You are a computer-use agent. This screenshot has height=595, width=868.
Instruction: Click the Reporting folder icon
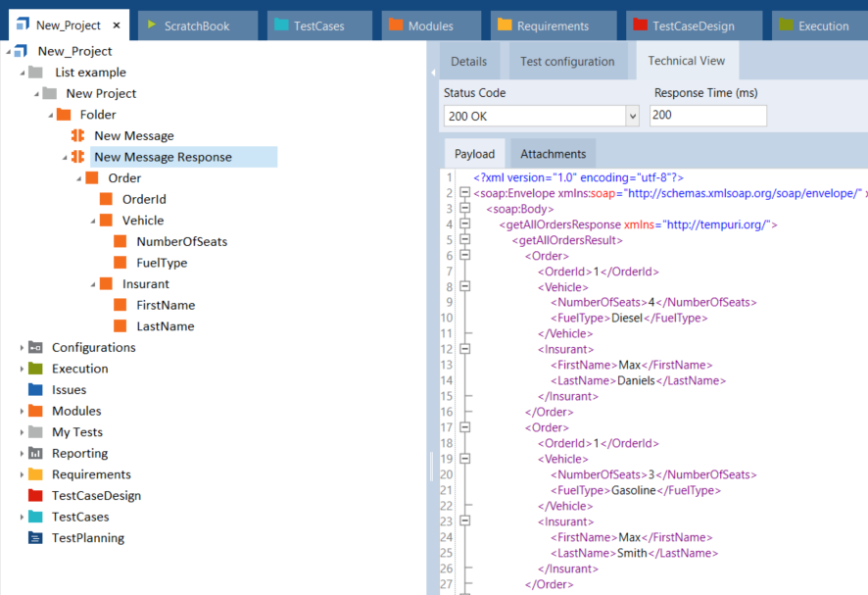pos(35,454)
